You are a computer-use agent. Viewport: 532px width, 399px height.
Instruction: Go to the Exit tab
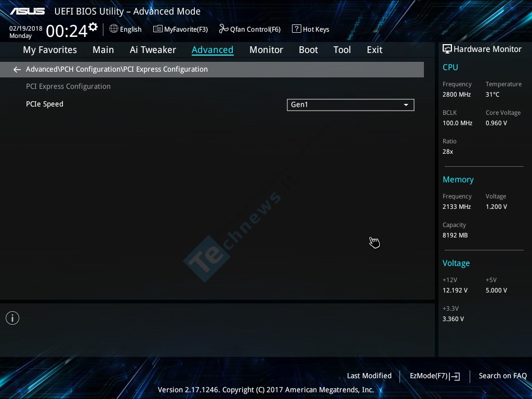375,50
